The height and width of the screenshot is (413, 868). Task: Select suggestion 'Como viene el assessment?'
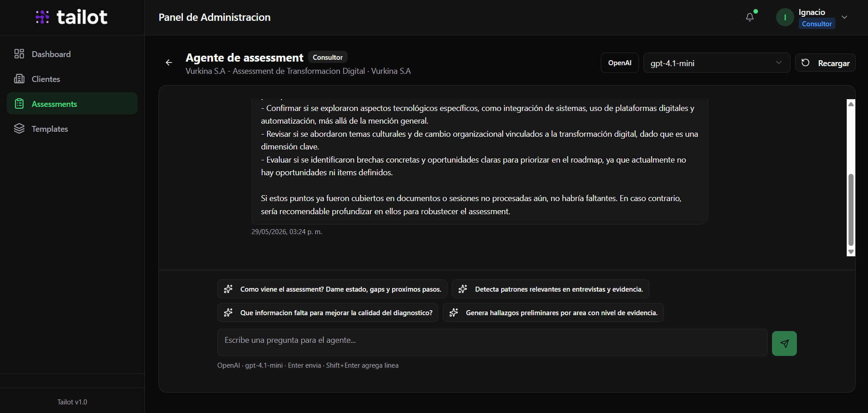pyautogui.click(x=332, y=289)
